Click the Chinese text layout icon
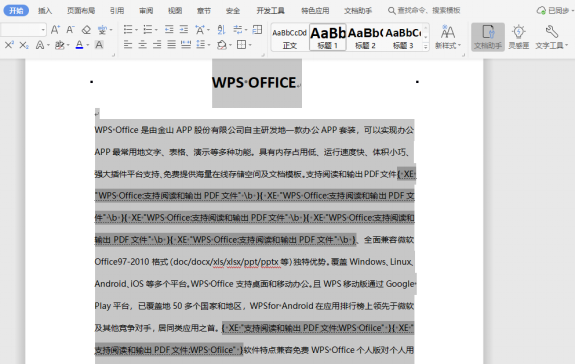Image resolution: width=576 pixels, height=364 pixels. point(200,29)
